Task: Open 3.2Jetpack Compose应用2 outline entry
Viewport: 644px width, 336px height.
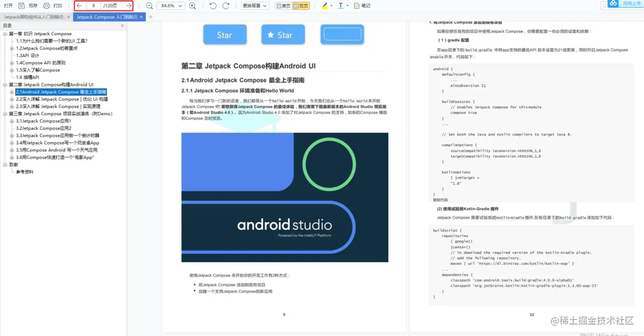Action: 44,128
